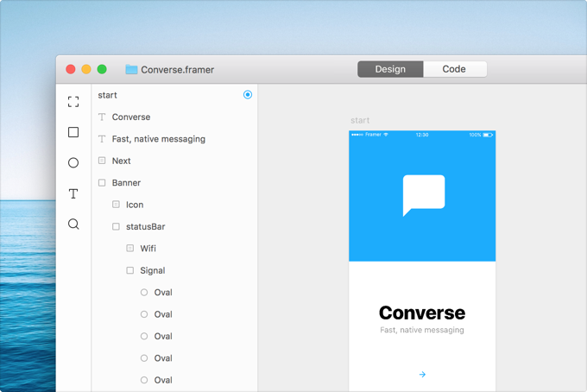The height and width of the screenshot is (392, 587).
Task: Click the Converse.framer folder icon
Action: tap(131, 69)
